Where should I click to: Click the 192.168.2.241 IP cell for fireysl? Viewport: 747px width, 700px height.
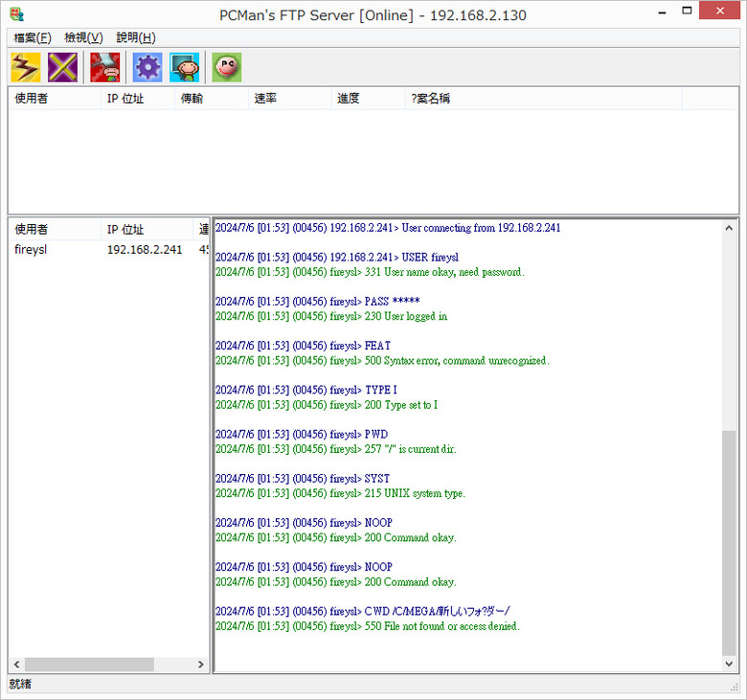145,249
